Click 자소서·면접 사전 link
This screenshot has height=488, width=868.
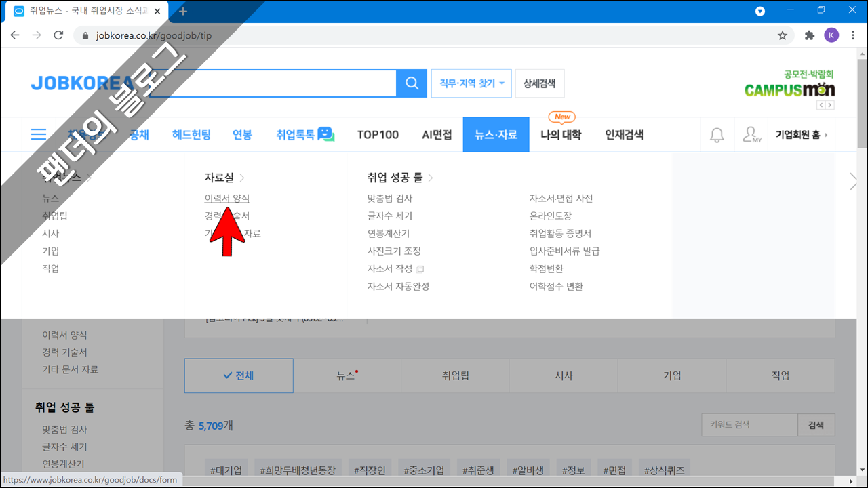561,198
